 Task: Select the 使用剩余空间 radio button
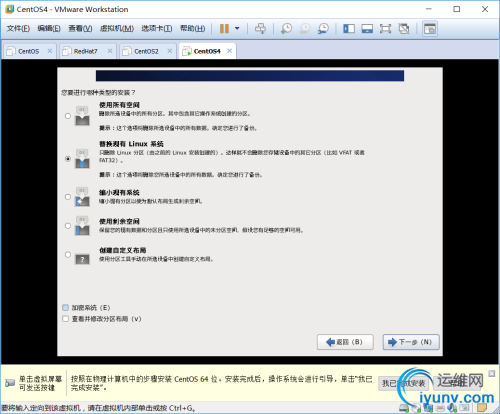(68, 226)
